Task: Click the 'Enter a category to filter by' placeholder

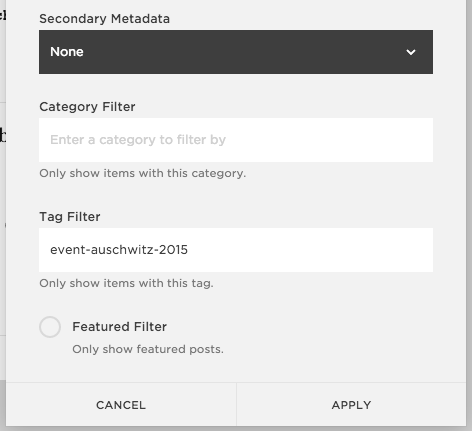Action: [138, 140]
